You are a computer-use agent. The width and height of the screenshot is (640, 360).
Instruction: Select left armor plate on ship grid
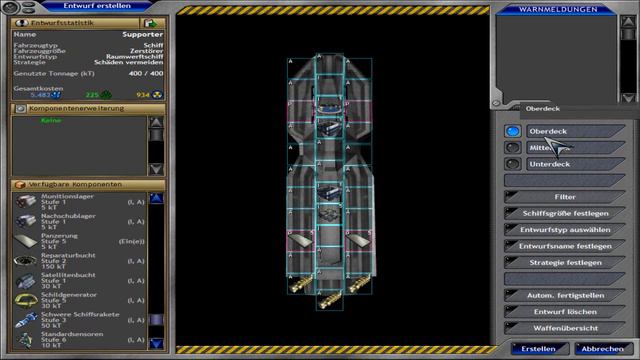301,240
